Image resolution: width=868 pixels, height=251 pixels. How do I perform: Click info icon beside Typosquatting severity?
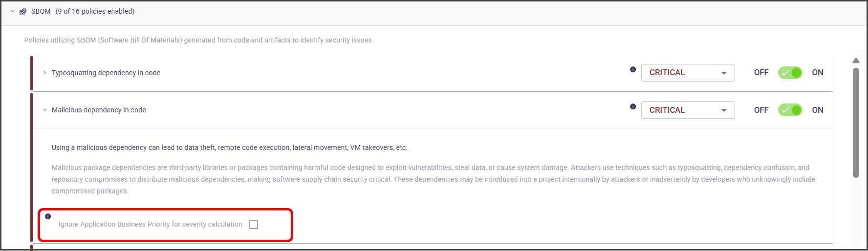click(633, 69)
